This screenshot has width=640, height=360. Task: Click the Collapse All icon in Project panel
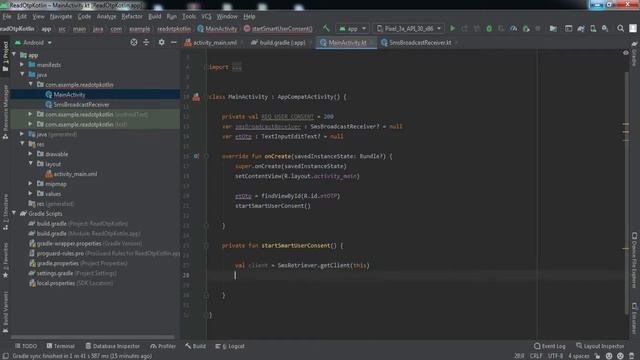click(146, 42)
